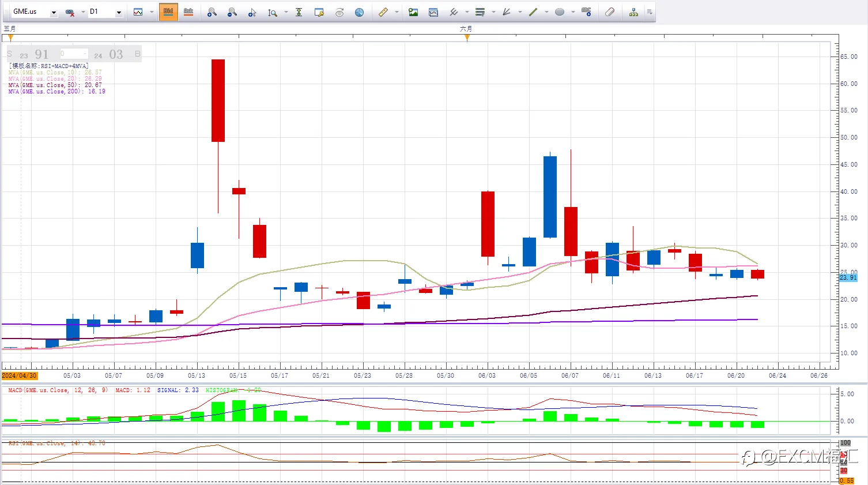Click the unlink chart icon
This screenshot has width=868, height=485.
(x=70, y=12)
